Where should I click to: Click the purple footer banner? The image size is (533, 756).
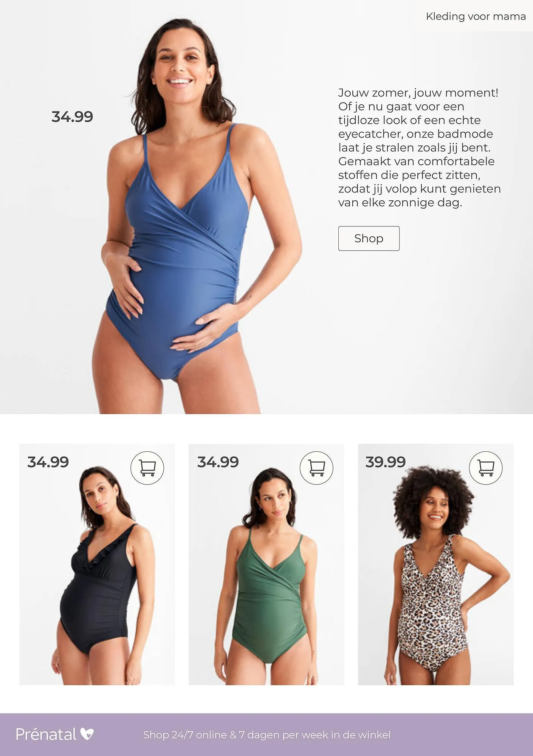pyautogui.click(x=266, y=734)
